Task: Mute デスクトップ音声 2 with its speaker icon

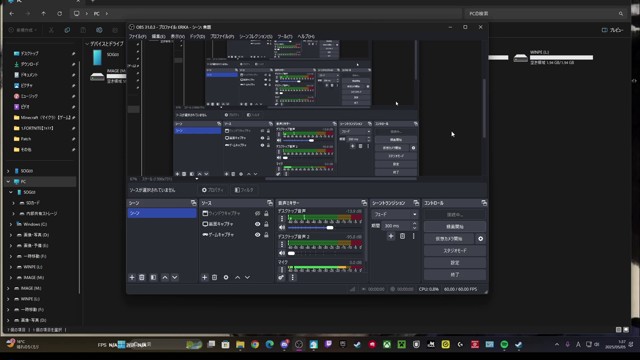Action: [282, 253]
